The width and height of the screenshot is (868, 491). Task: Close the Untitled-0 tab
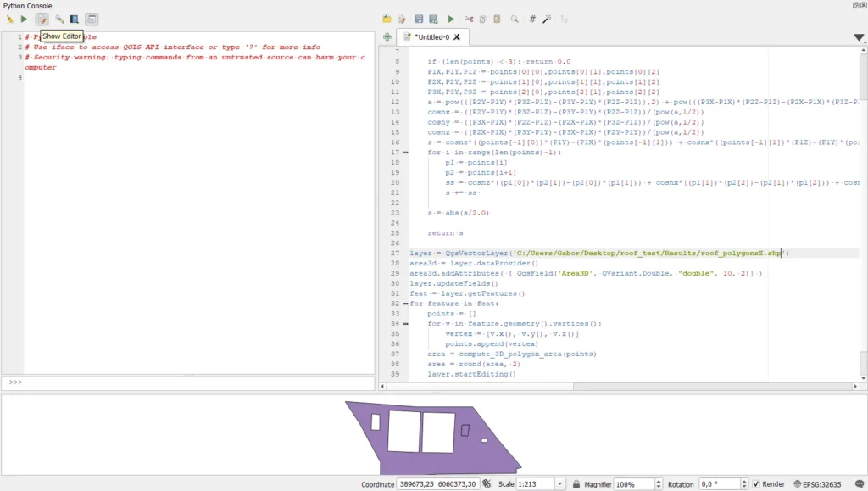pos(454,36)
